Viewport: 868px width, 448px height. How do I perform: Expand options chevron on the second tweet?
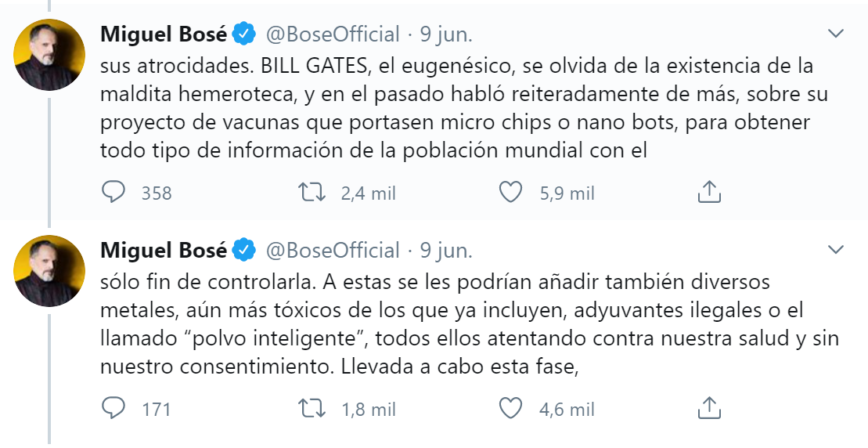(836, 250)
